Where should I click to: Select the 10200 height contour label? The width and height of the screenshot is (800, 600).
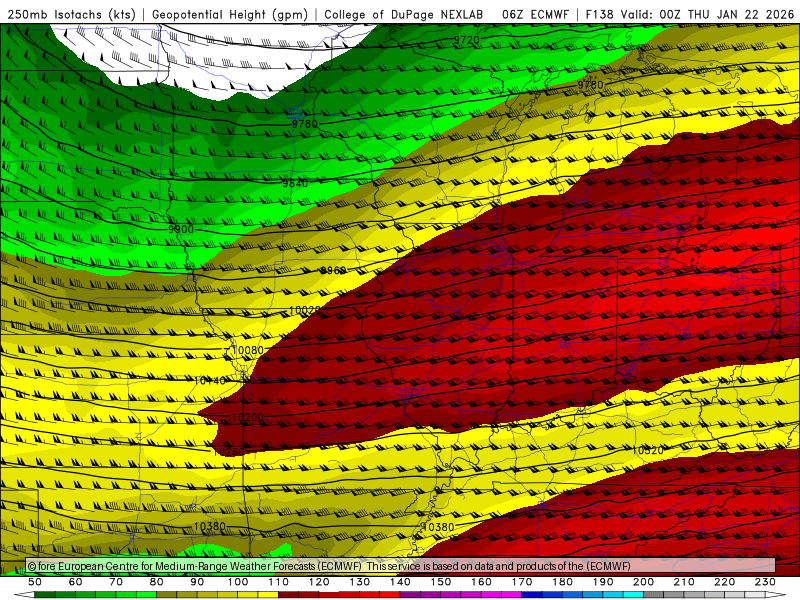247,417
